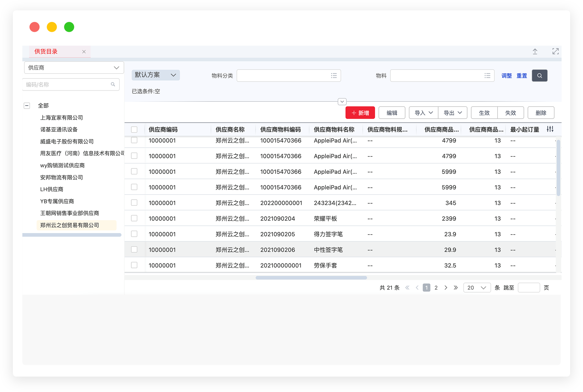
Task: Open the 导出 dropdown button
Action: coord(453,113)
